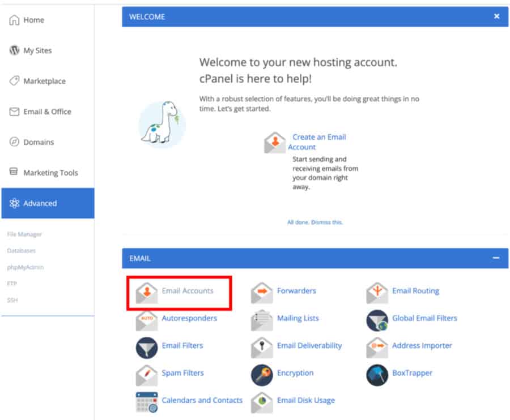
Task: Click the Advanced atom icon
Action: (14, 203)
